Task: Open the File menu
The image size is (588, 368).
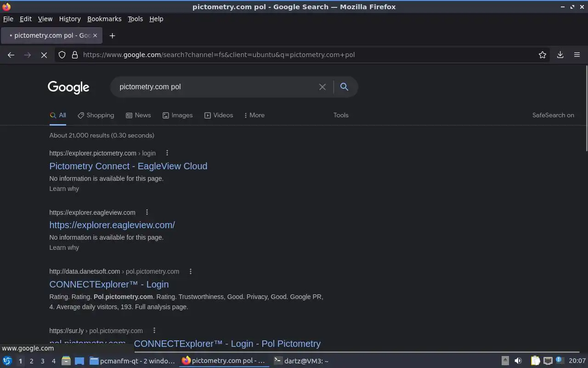Action: coord(8,19)
